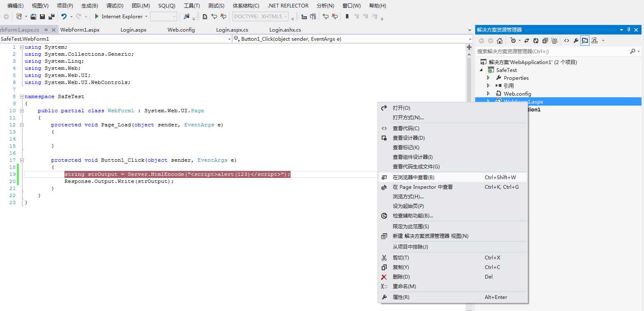
Task: Toggle the Preview Selected Items icon
Action: tap(585, 40)
